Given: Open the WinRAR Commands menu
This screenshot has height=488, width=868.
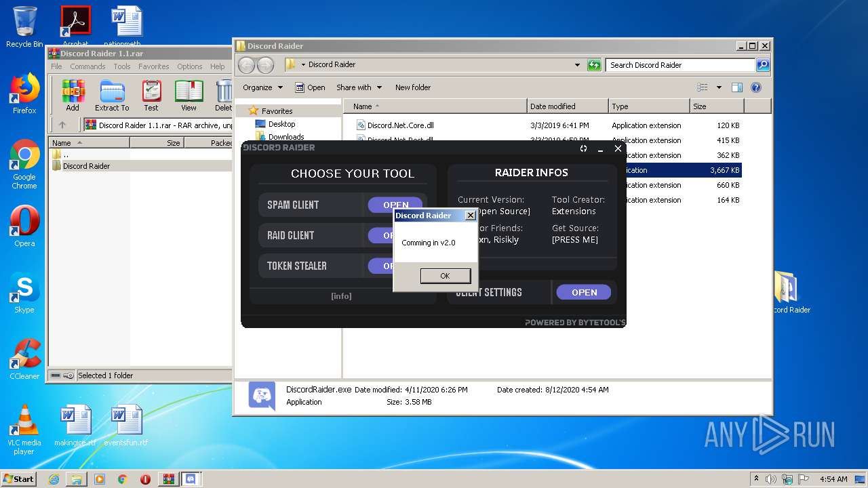Looking at the screenshot, I should (87, 66).
